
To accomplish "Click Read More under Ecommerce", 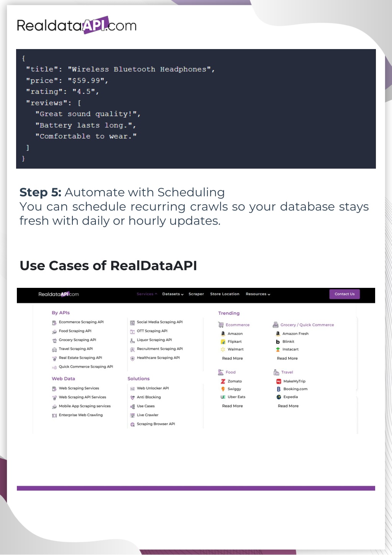I will point(232,358).
